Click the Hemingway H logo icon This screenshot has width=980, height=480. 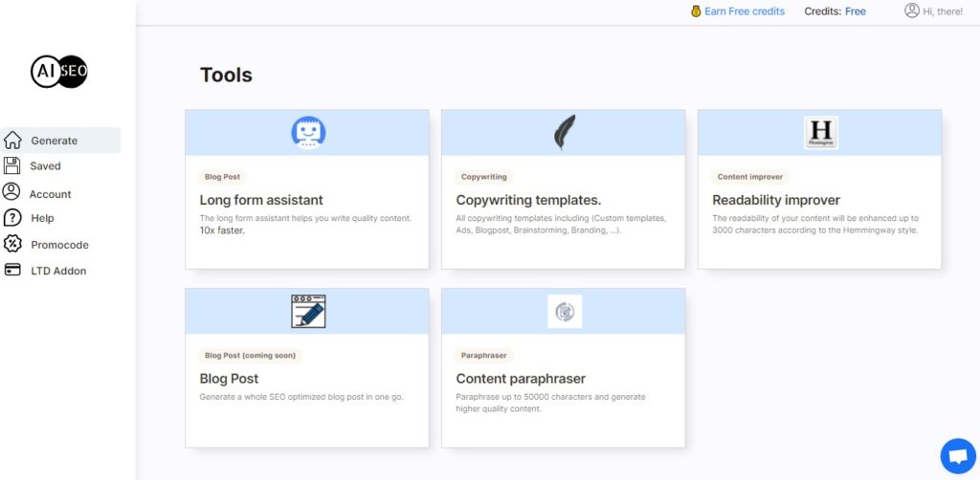tap(820, 132)
